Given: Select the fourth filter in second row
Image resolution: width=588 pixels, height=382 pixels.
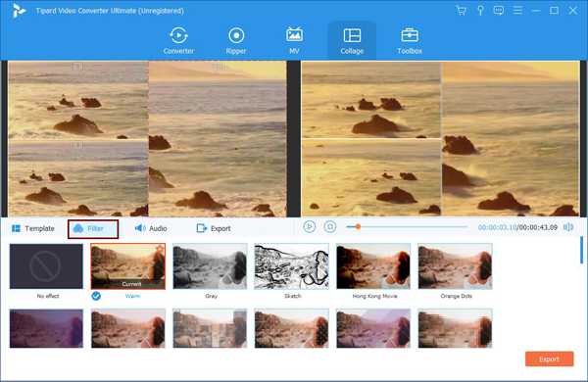Looking at the screenshot, I should [x=291, y=328].
